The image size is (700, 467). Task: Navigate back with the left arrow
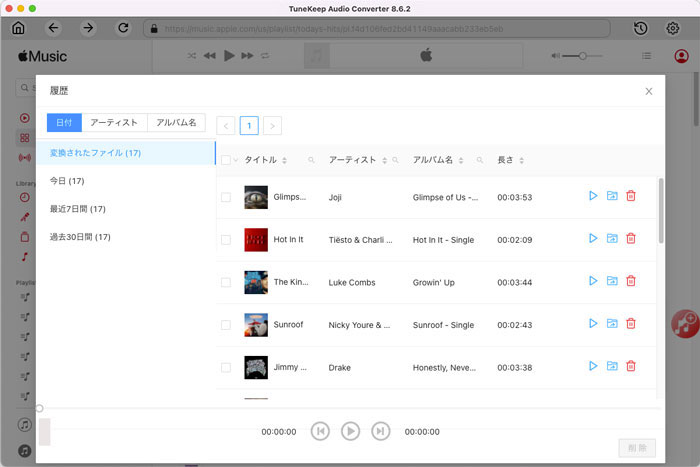click(x=53, y=28)
